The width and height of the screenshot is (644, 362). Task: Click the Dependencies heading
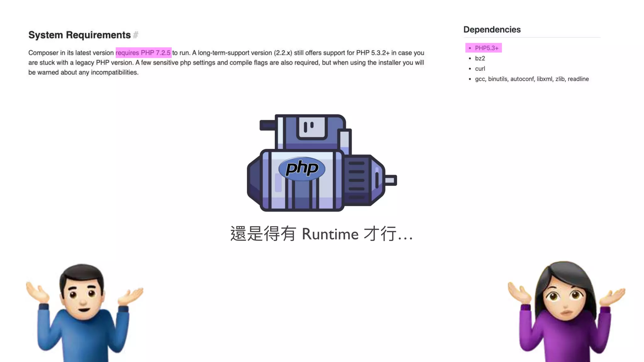pos(492,30)
